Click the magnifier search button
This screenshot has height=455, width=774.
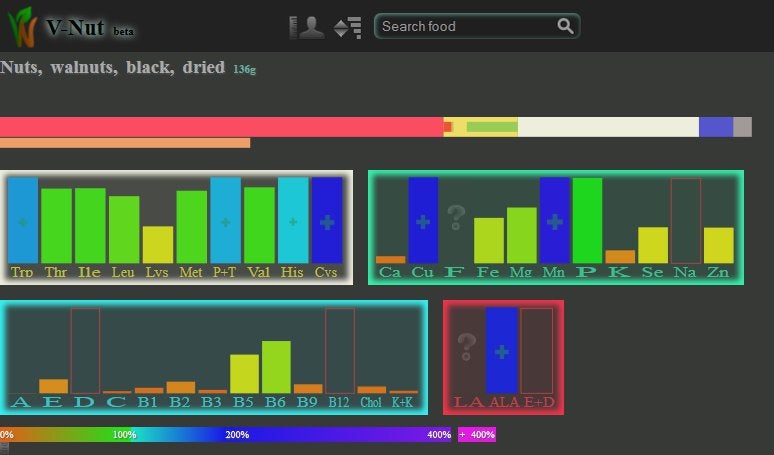[x=565, y=26]
